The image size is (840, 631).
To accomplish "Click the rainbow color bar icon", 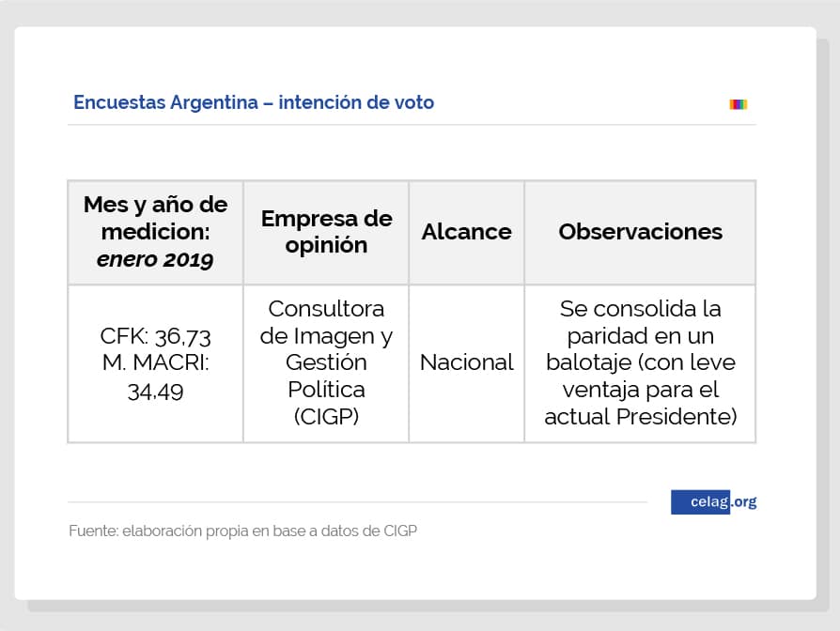I will pos(739,104).
